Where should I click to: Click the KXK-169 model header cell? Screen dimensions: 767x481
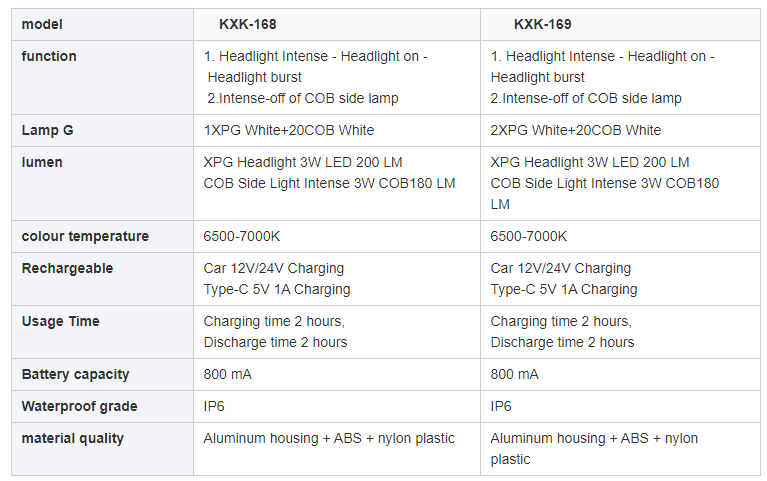[x=543, y=24]
